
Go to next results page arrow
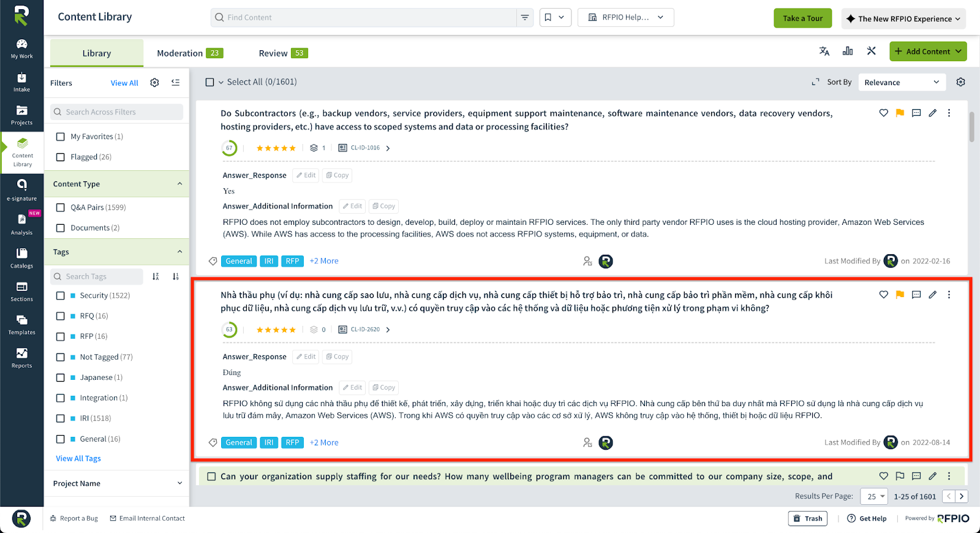tap(962, 496)
